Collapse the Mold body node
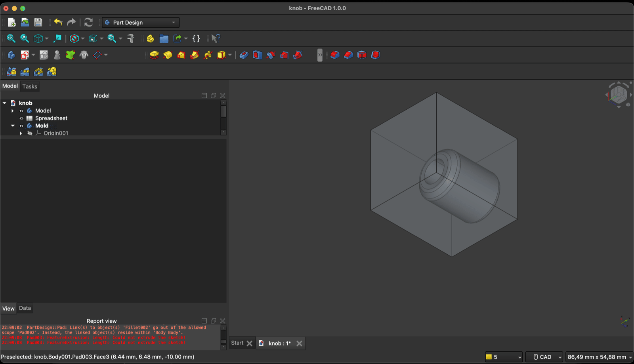634x364 pixels. point(13,126)
